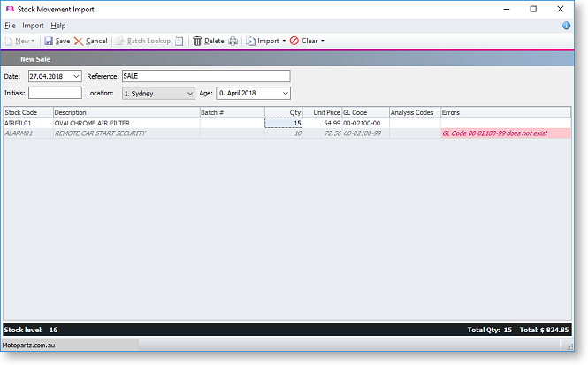Click the Delete trash can icon
This screenshot has width=588, height=365.
[197, 41]
